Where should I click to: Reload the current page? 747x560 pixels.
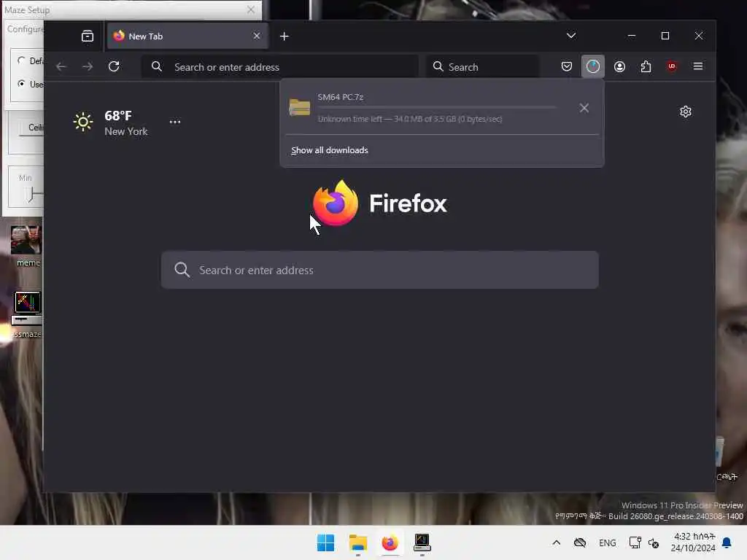[x=114, y=66]
